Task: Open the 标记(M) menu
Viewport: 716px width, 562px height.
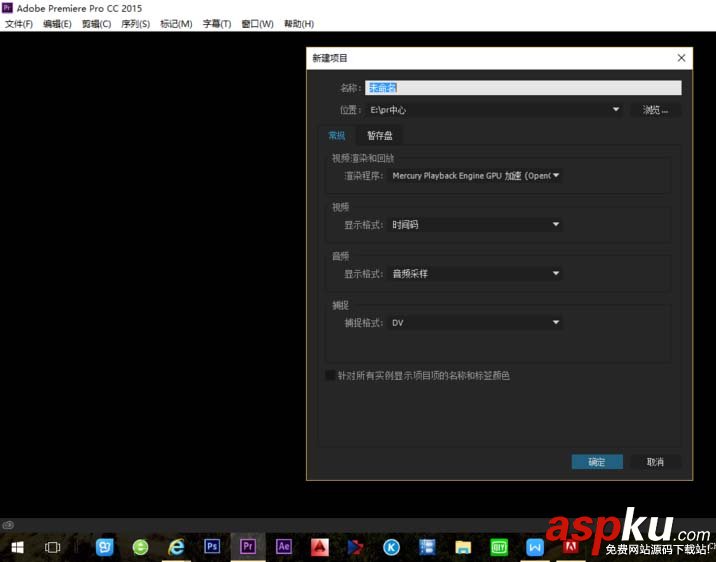Action: pos(176,24)
